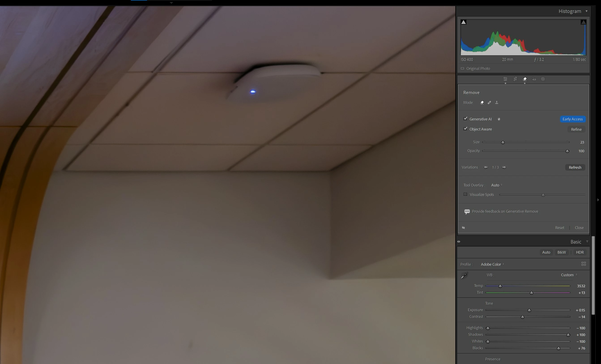Open the WB Custom preset dropdown
The image size is (601, 364).
click(x=569, y=275)
